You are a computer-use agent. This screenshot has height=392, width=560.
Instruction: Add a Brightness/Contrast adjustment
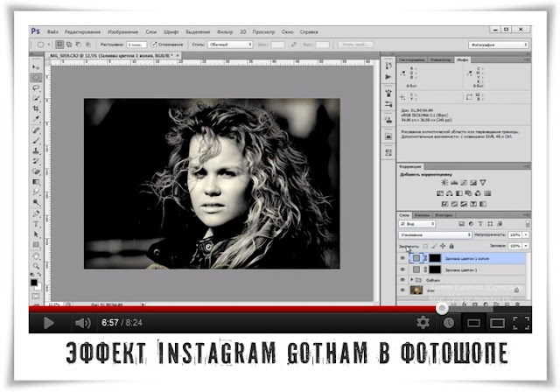pos(444,182)
